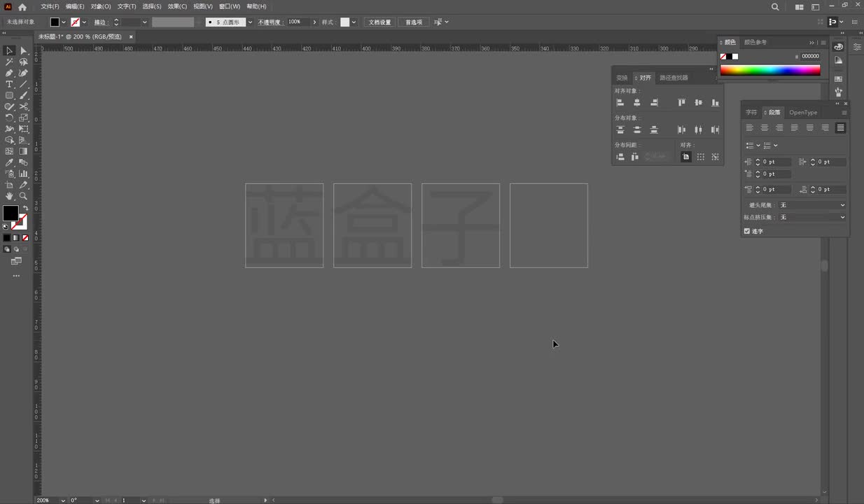Select the Rectangle tool
This screenshot has height=504, width=864.
(x=9, y=95)
